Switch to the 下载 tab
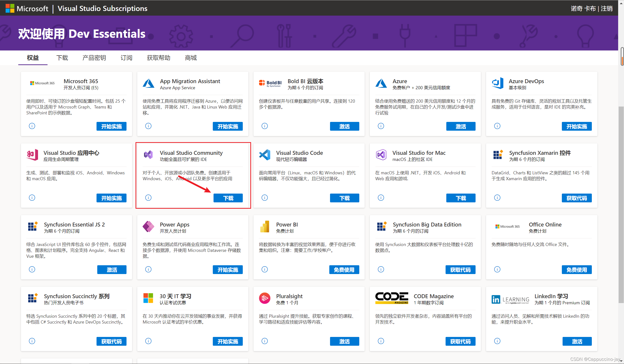This screenshot has width=624, height=364. (62, 58)
